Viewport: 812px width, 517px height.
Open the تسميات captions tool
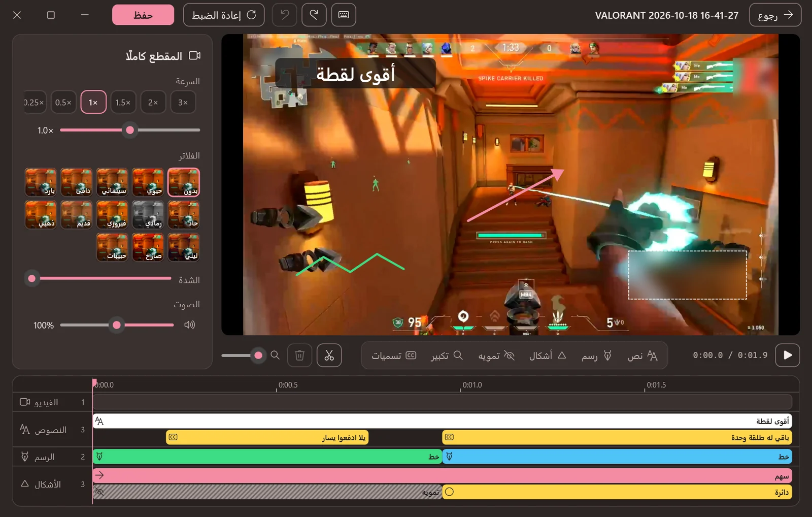[394, 356]
